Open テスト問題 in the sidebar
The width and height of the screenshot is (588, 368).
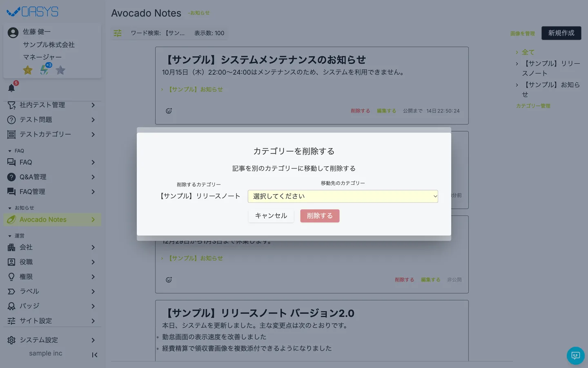52,120
